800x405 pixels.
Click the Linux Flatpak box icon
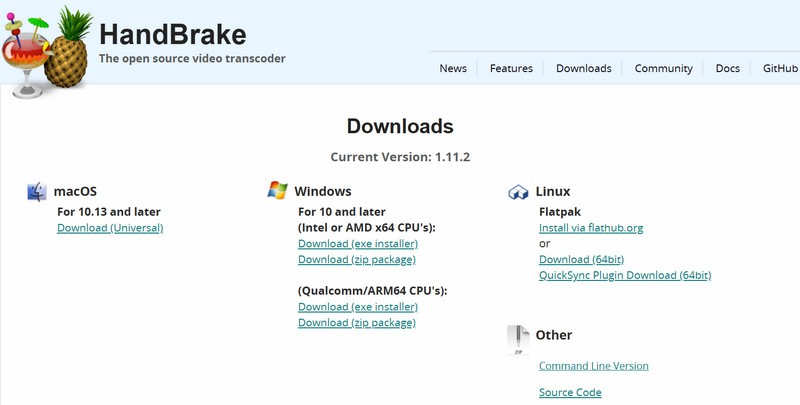[x=518, y=192]
